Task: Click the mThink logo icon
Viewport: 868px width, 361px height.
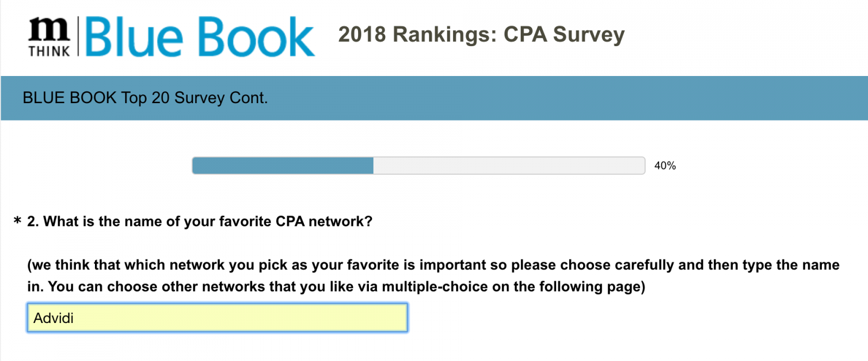Action: 49,36
